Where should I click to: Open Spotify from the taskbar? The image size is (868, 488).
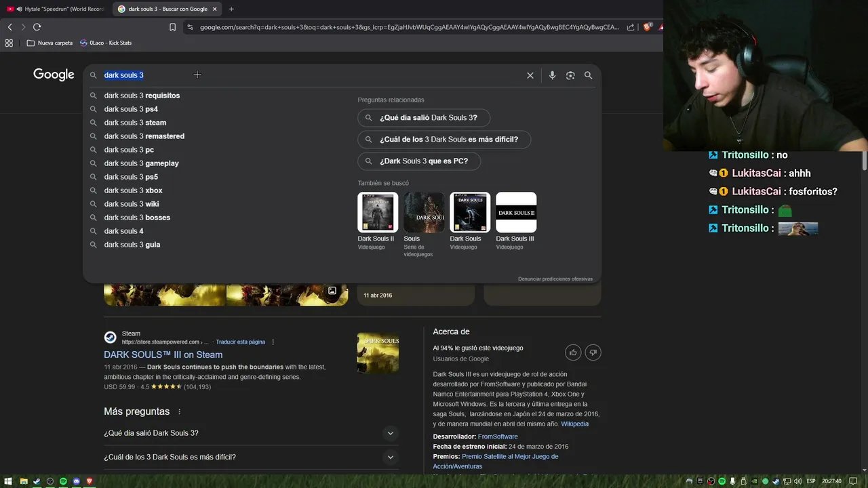[x=63, y=481]
